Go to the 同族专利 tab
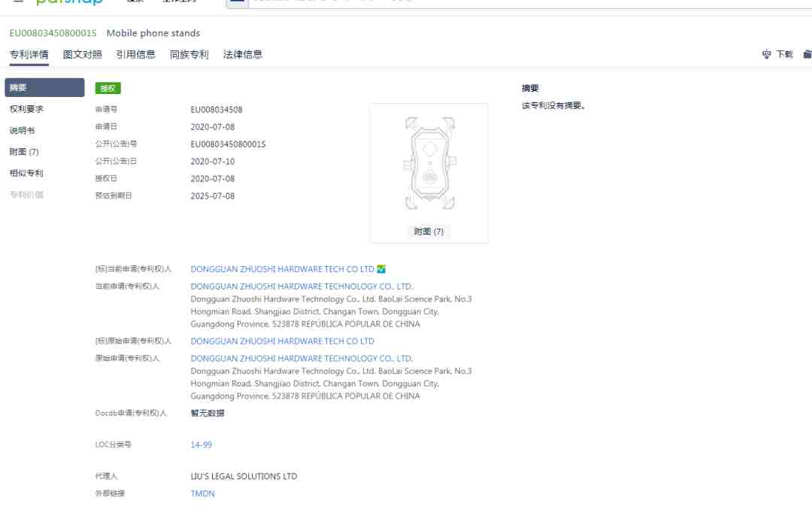 click(189, 54)
